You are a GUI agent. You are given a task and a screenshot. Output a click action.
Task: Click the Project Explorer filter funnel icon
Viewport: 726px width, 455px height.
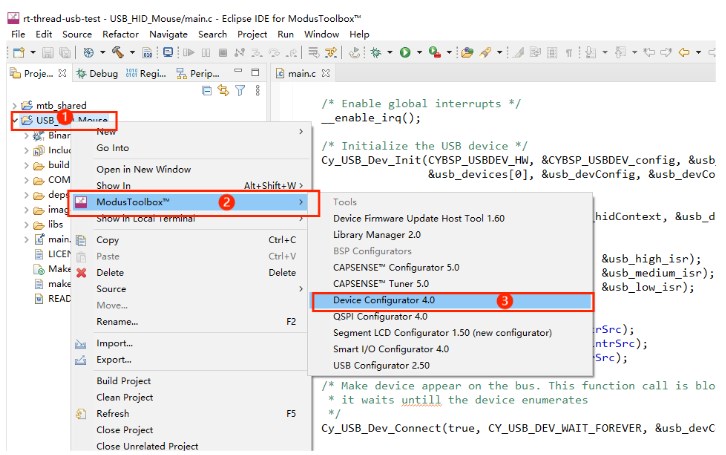pyautogui.click(x=240, y=91)
